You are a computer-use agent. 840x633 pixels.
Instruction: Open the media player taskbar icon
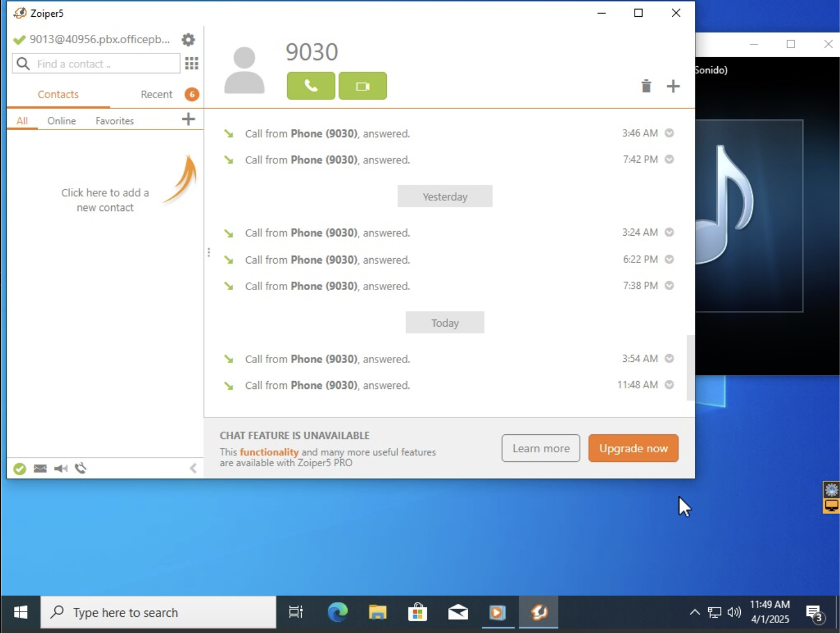point(497,612)
